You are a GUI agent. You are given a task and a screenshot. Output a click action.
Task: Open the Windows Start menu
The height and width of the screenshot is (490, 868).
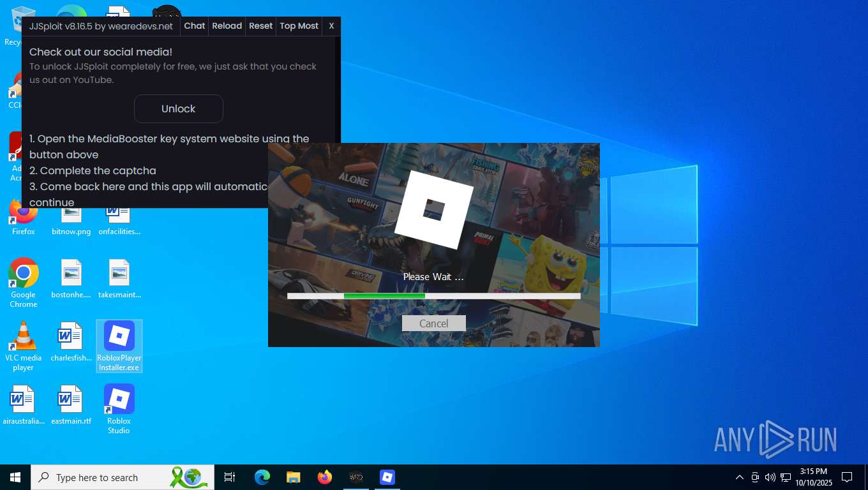[15, 477]
